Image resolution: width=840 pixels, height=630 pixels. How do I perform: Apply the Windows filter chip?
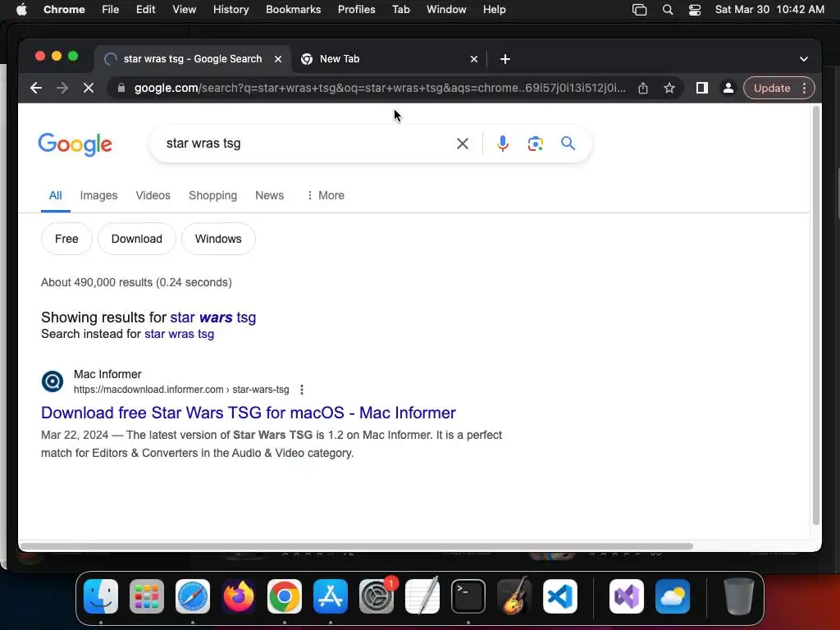218,239
